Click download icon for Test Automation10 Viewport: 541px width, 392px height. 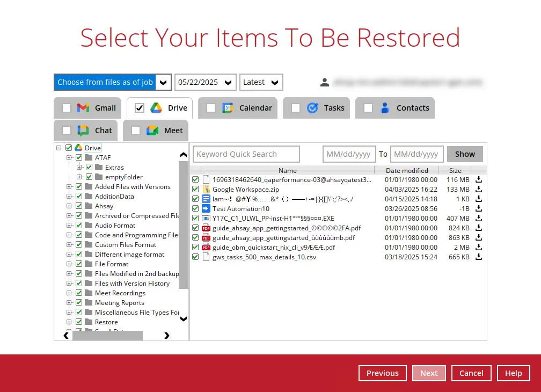479,208
